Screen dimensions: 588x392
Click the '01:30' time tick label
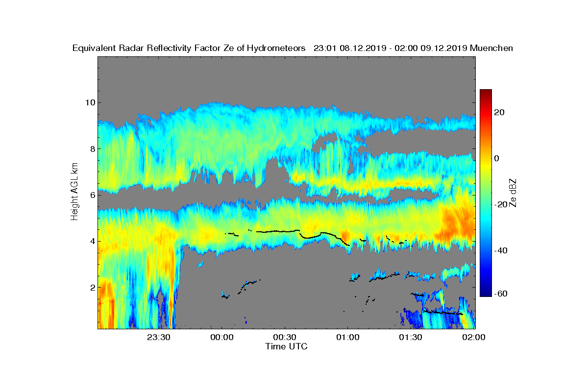coord(411,337)
